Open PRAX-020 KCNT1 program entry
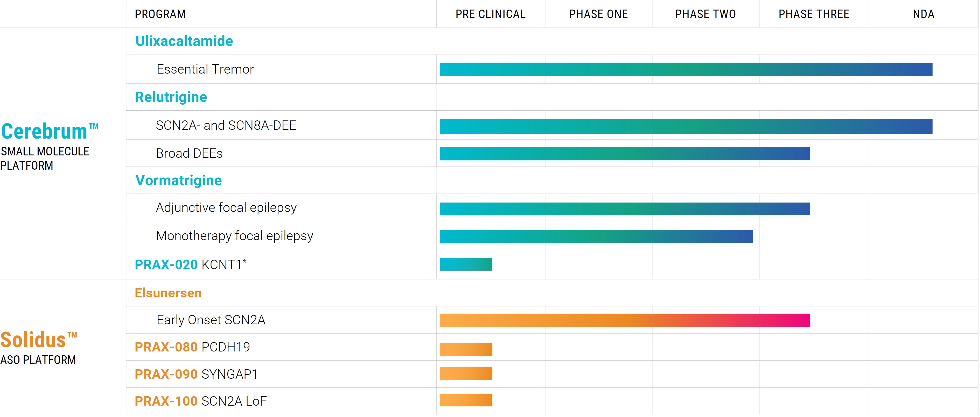The image size is (980, 417). (x=191, y=264)
